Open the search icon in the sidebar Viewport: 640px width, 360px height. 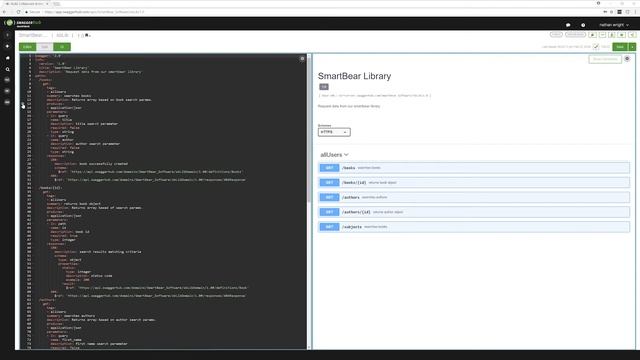[7, 69]
